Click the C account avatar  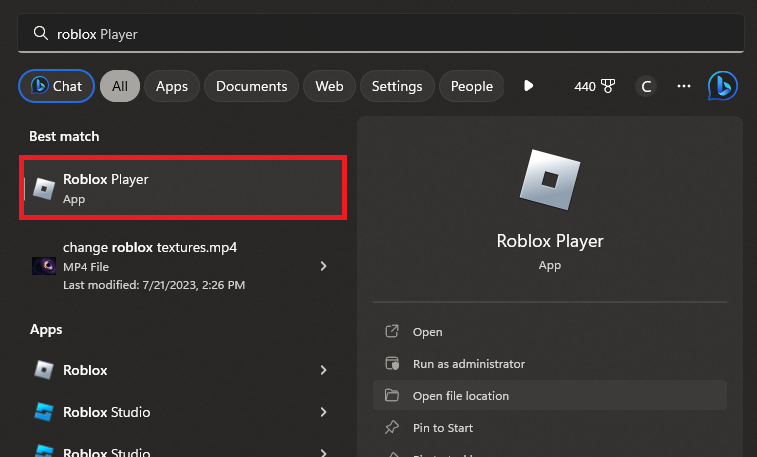[x=646, y=86]
